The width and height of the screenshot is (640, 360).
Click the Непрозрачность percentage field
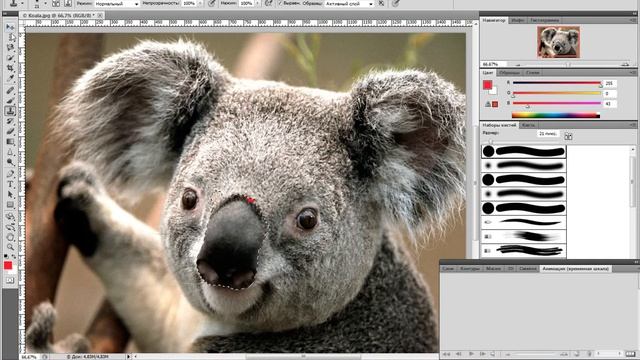coord(189,3)
